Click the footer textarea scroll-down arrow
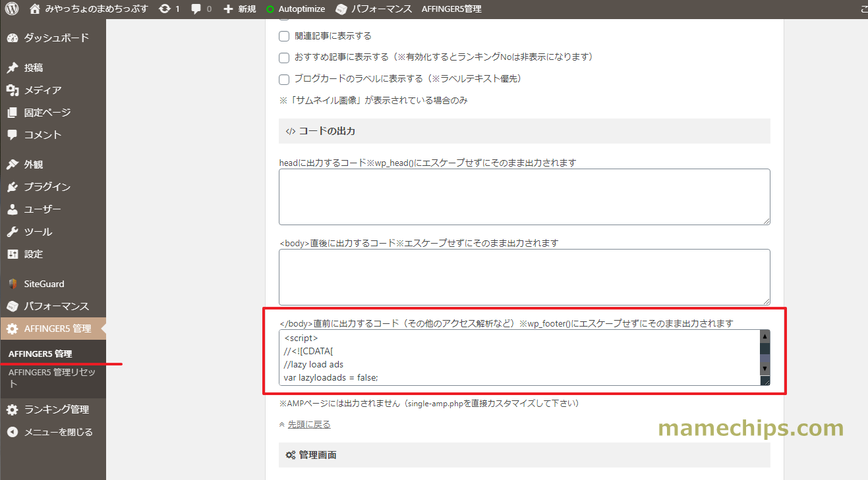The image size is (868, 480). (765, 369)
